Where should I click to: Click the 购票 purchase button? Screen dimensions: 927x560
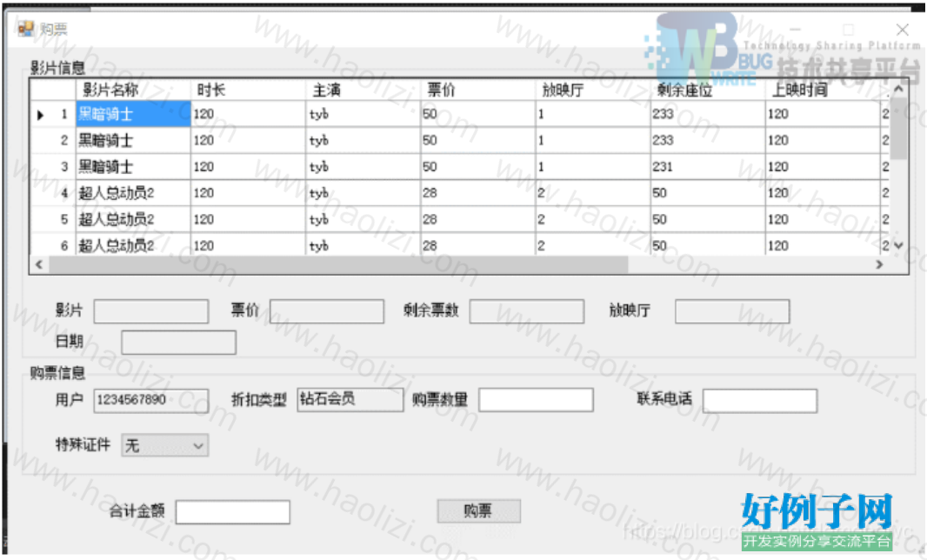[x=479, y=511]
